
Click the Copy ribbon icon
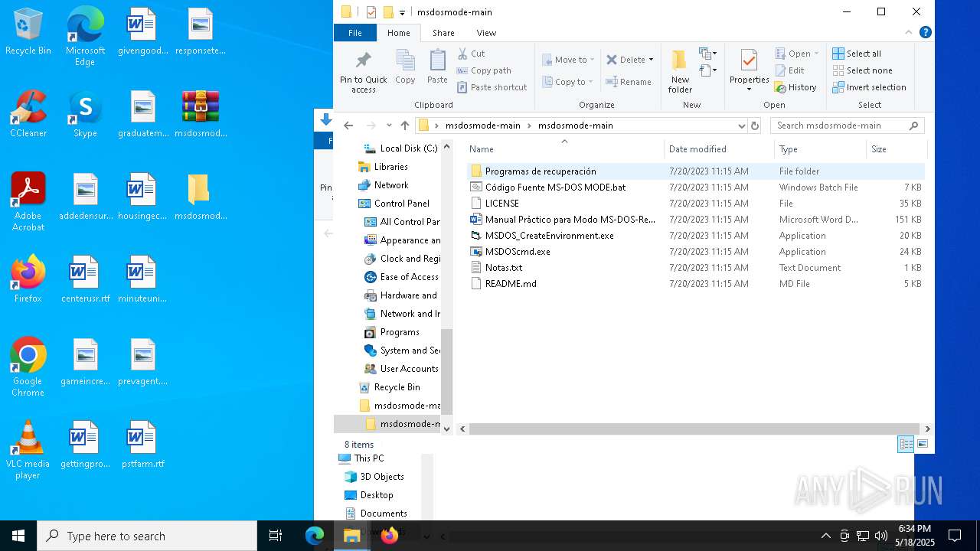pyautogui.click(x=405, y=67)
